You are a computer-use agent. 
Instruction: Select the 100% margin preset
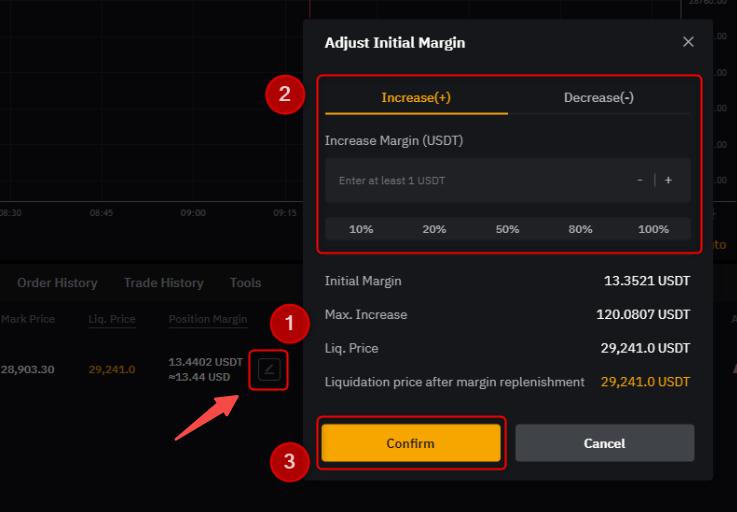coord(653,229)
